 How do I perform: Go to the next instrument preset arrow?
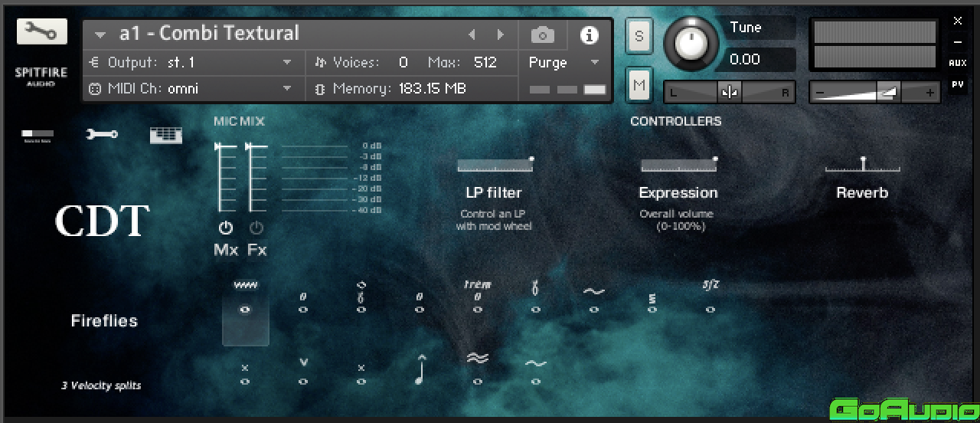pyautogui.click(x=501, y=34)
